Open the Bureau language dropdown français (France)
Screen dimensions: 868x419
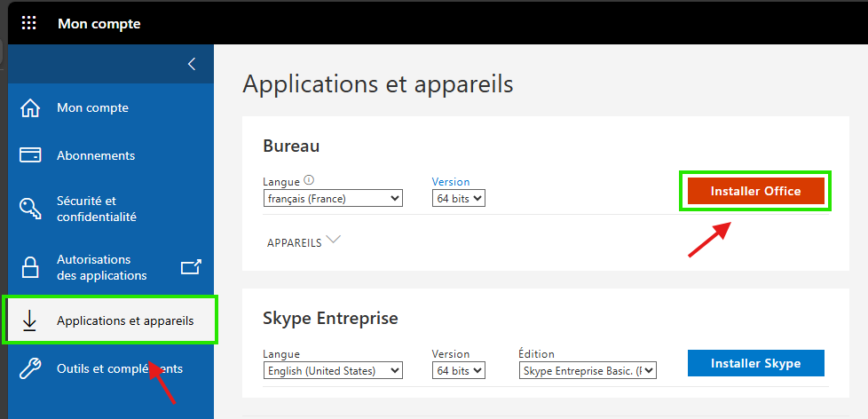click(333, 198)
